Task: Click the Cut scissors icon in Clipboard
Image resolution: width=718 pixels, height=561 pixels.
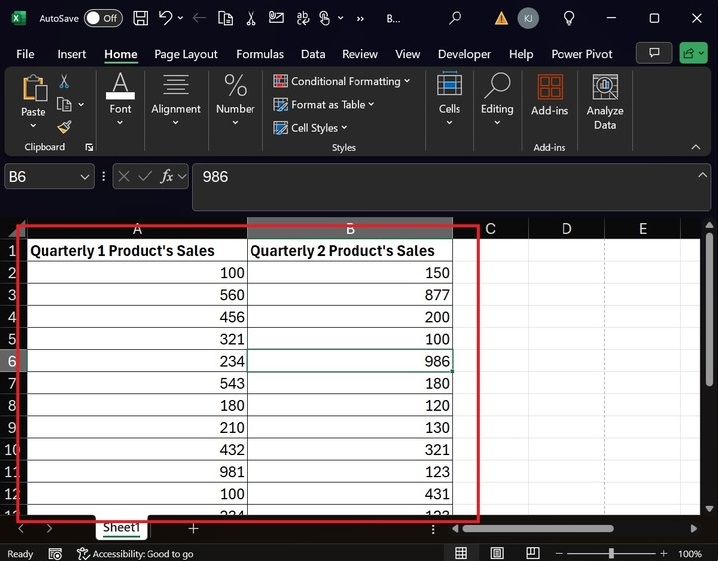Action: [x=64, y=82]
